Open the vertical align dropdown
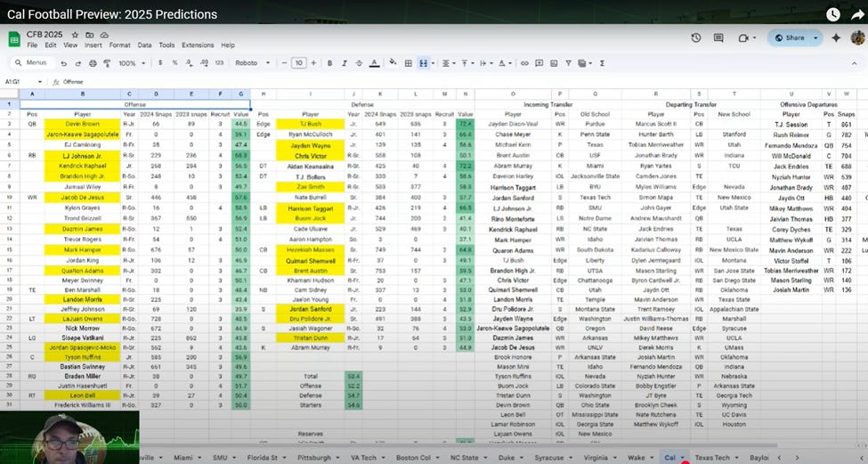Image resolution: width=868 pixels, height=464 pixels. [466, 63]
